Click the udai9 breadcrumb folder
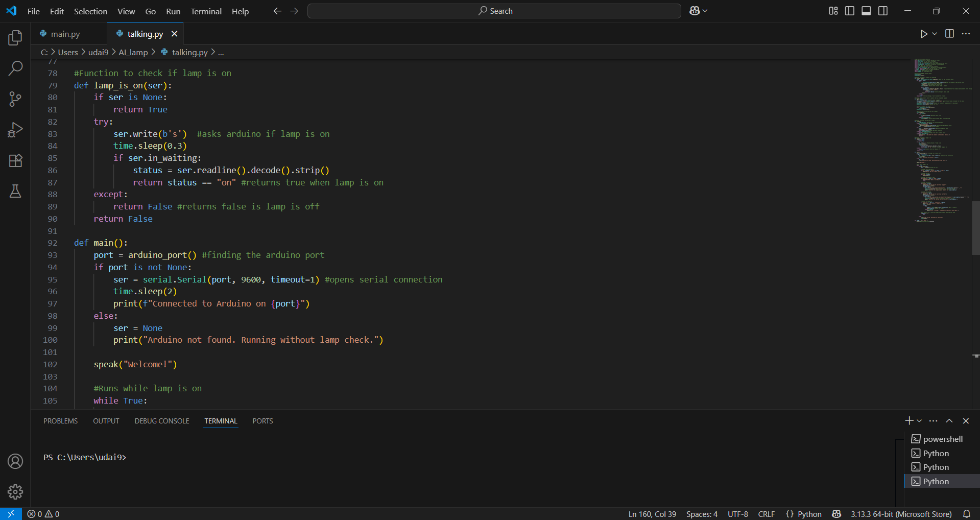This screenshot has height=520, width=980. (x=98, y=52)
